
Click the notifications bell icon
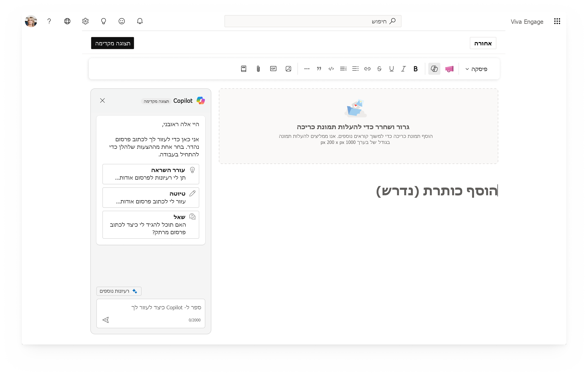(x=139, y=21)
